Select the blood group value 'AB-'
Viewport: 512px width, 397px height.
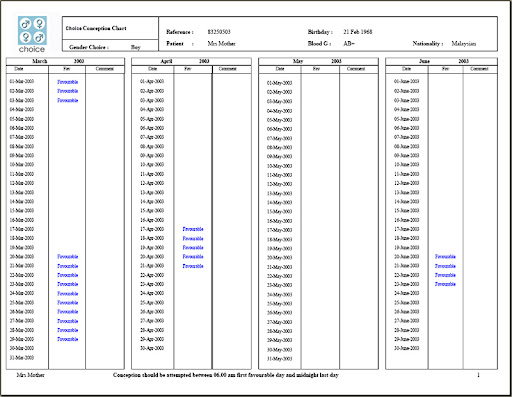point(349,43)
